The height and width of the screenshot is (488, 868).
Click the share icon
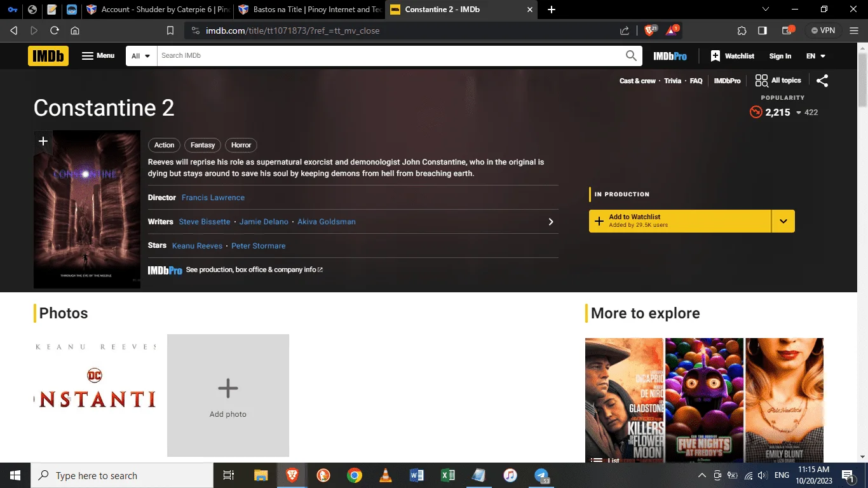point(822,81)
